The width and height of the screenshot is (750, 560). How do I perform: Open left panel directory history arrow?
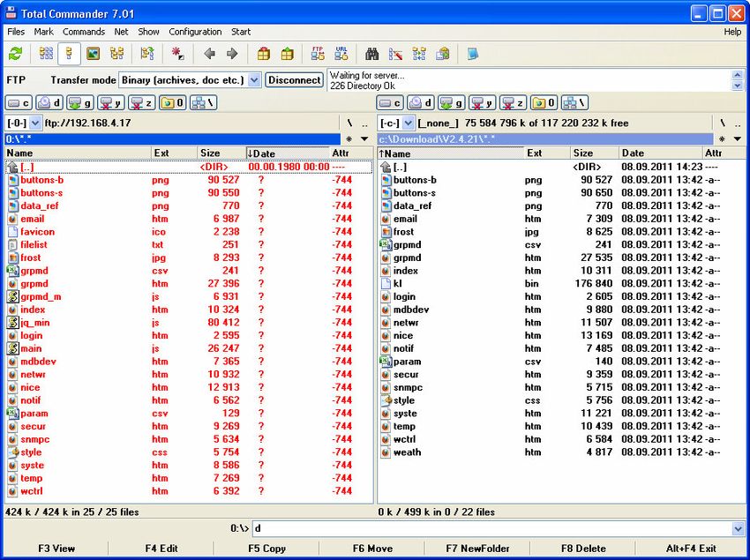[x=364, y=139]
